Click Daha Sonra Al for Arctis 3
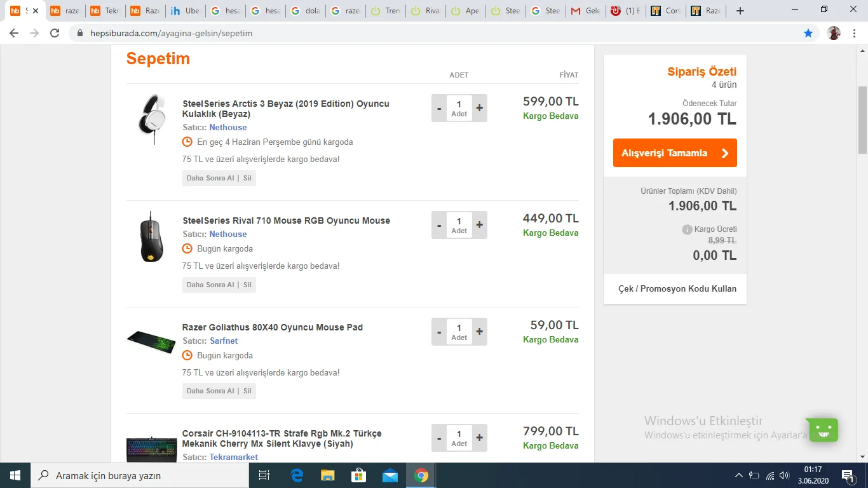This screenshot has height=488, width=868. coord(210,179)
